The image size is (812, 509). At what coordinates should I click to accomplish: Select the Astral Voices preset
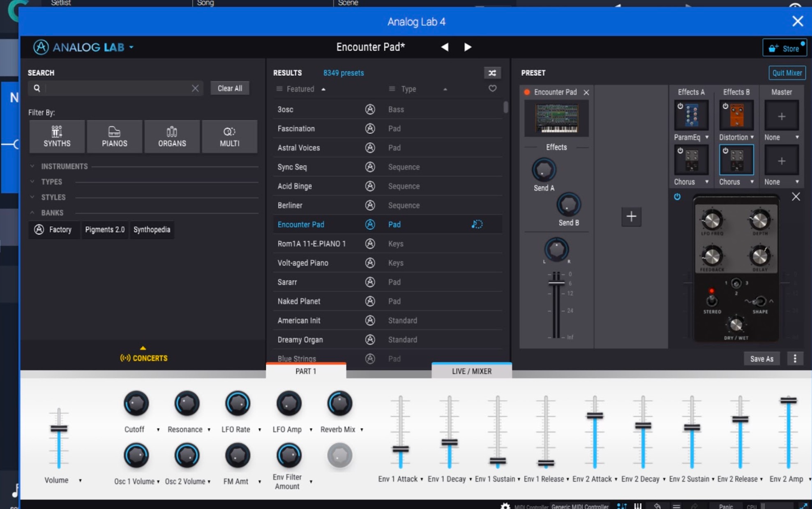point(387,148)
